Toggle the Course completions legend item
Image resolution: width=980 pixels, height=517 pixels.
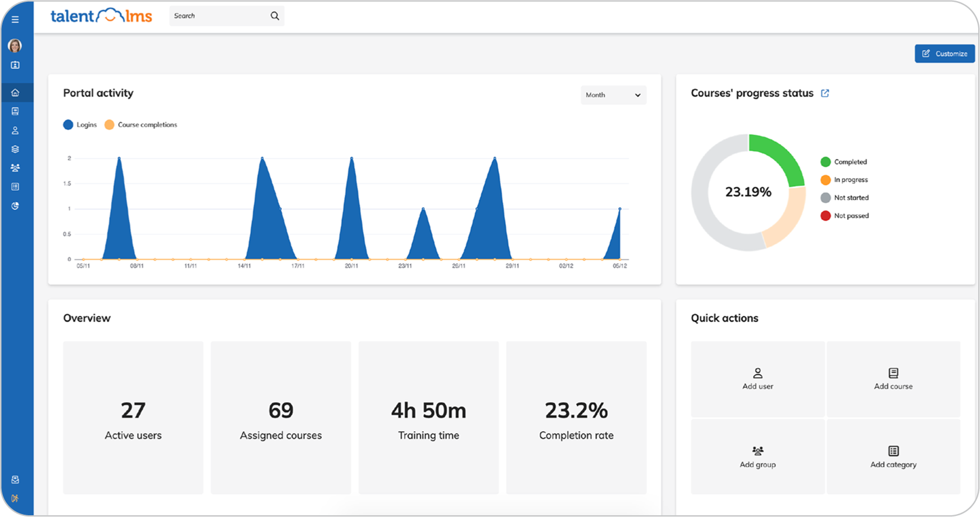pos(141,125)
